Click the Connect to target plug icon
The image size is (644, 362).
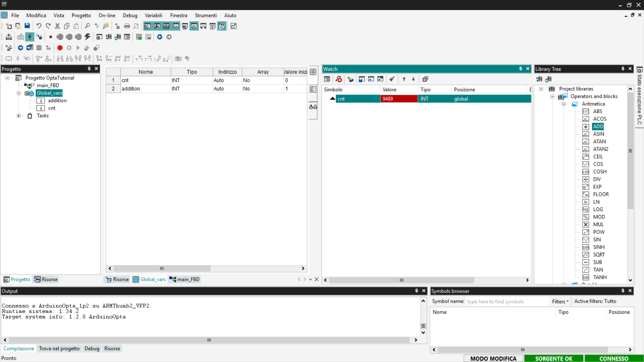pos(30,37)
